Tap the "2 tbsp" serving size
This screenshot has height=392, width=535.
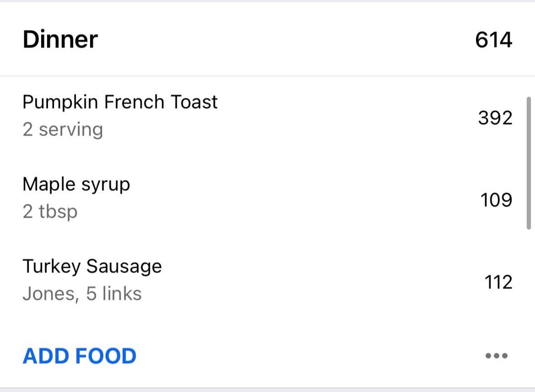(x=50, y=212)
